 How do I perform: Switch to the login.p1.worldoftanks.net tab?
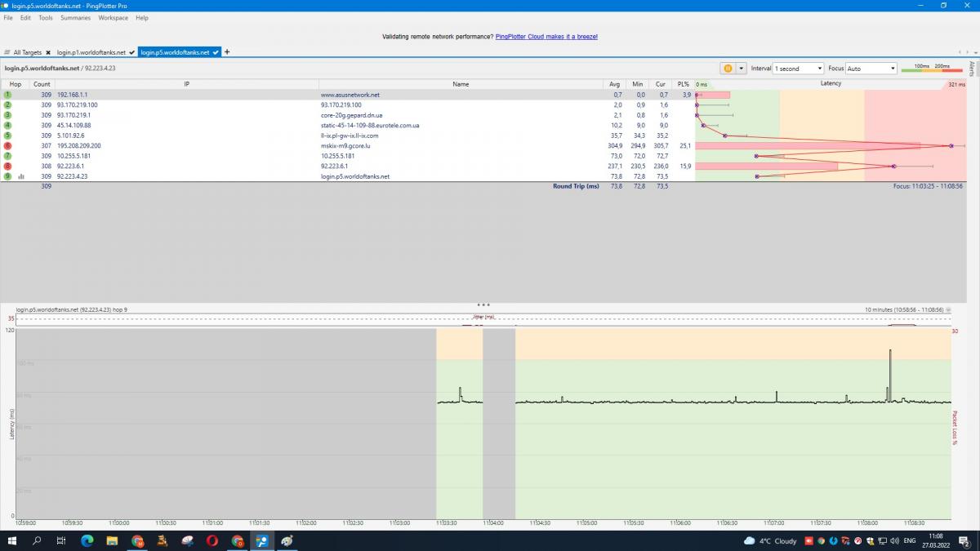tap(91, 52)
